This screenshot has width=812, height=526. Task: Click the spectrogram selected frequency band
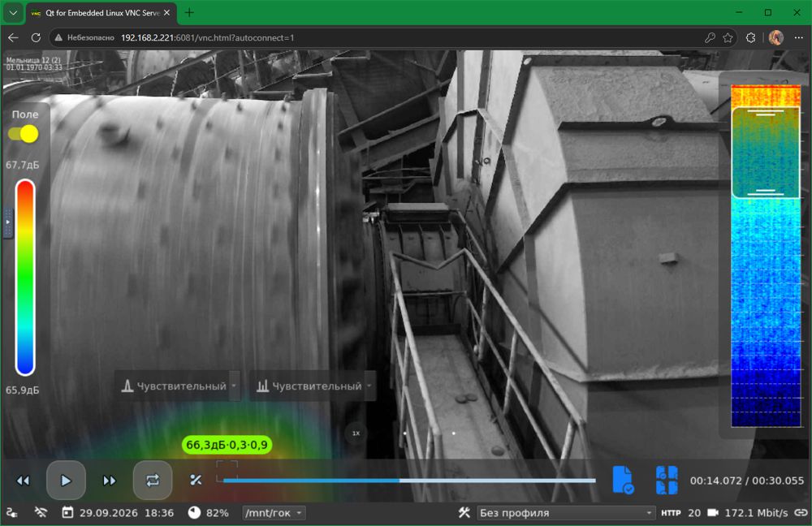point(766,153)
